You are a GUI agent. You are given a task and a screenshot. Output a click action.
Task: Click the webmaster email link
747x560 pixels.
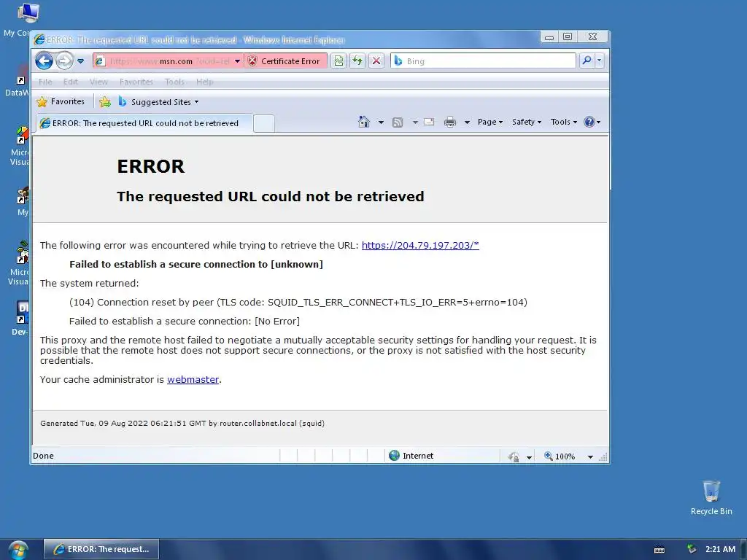pyautogui.click(x=193, y=379)
